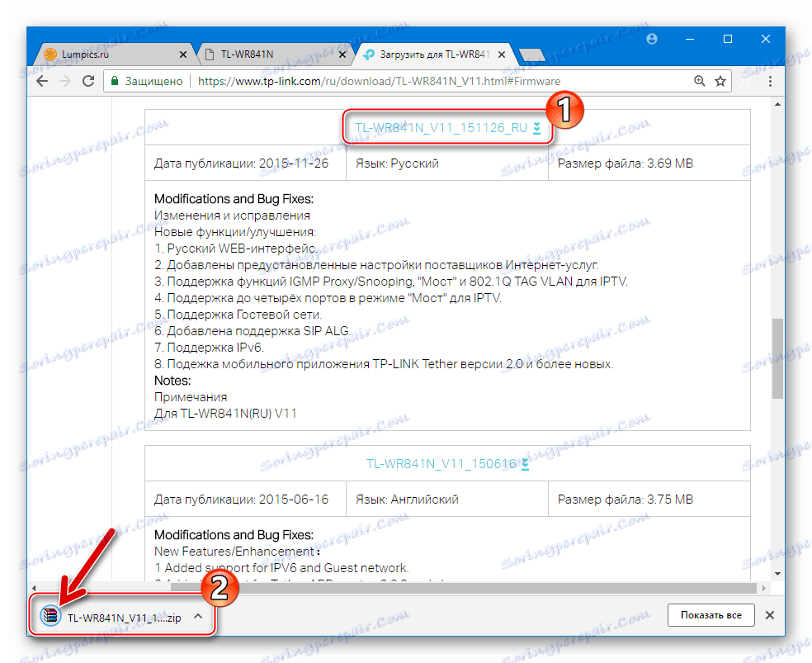Open the zoom magnifier in address bar
812x663 pixels.
[699, 81]
